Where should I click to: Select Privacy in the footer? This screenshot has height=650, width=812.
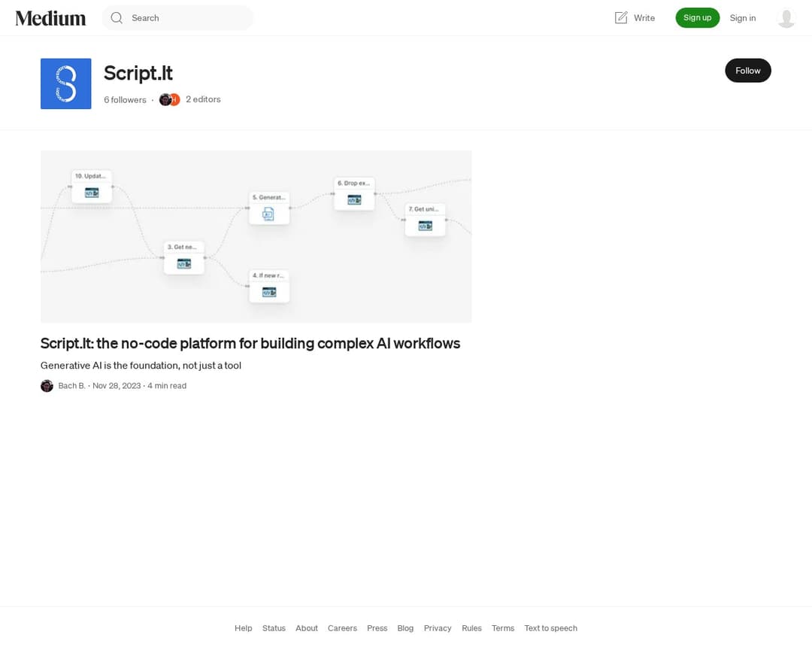[438, 628]
